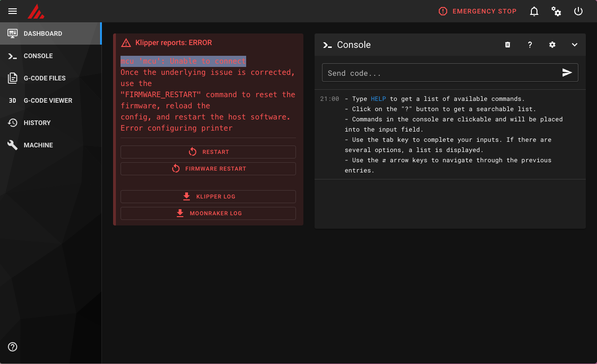Viewport: 597px width, 364px height.
Task: Open print History page
Action: point(50,123)
